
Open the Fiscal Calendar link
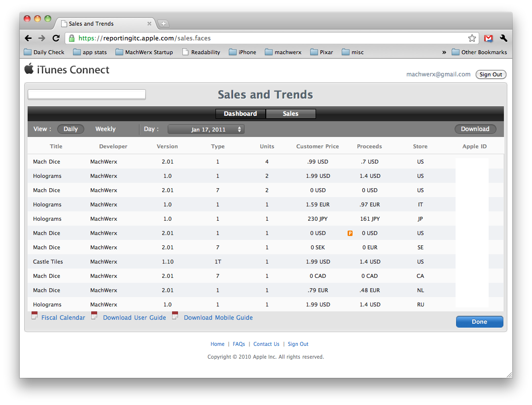(x=63, y=318)
